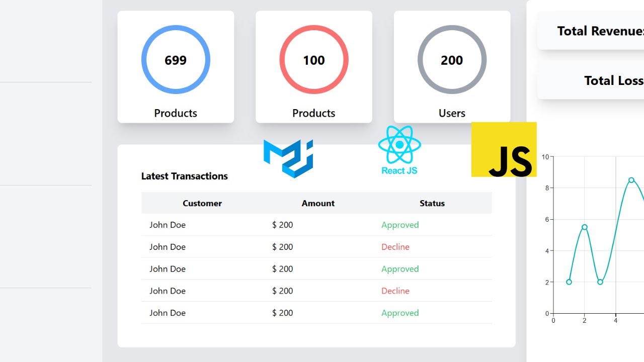644x362 pixels.
Task: Click Approved status in first table row
Action: point(400,225)
